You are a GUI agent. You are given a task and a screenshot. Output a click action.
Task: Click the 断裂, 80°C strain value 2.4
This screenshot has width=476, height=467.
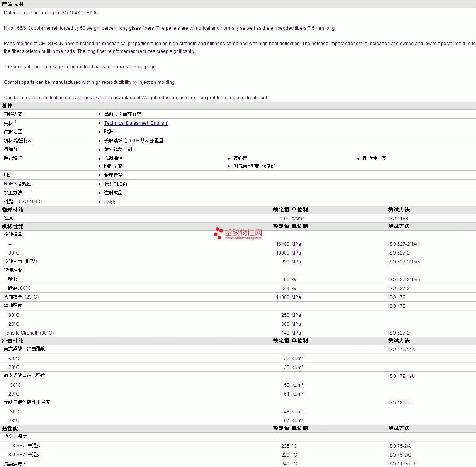(x=286, y=289)
